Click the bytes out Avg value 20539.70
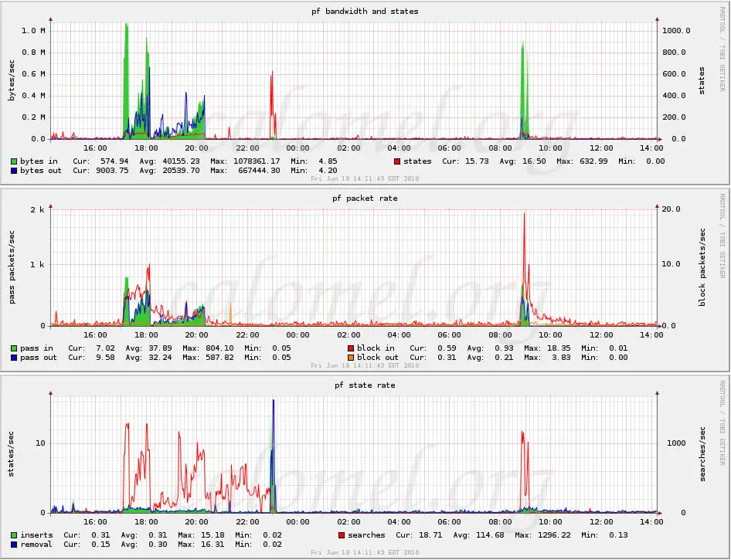The image size is (731, 560). point(181,171)
